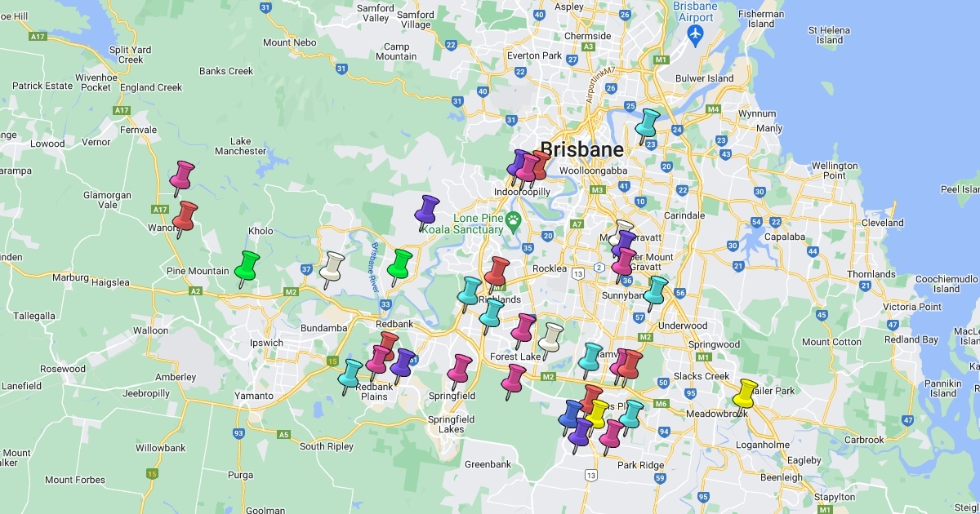Select the cyan pin north-east of Brisbane

pos(647,122)
